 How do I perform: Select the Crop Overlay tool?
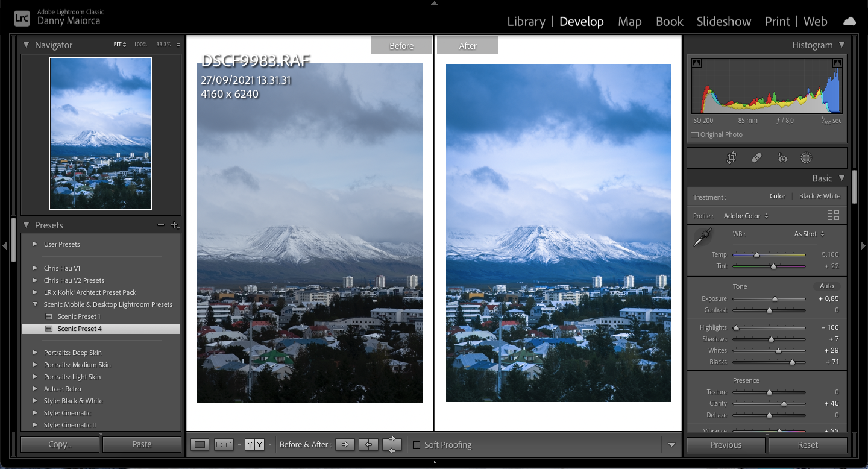(x=731, y=158)
